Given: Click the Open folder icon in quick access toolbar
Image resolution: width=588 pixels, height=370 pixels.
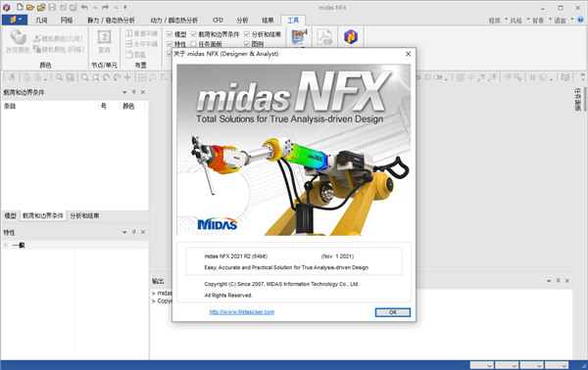Looking at the screenshot, I should coord(30,7).
